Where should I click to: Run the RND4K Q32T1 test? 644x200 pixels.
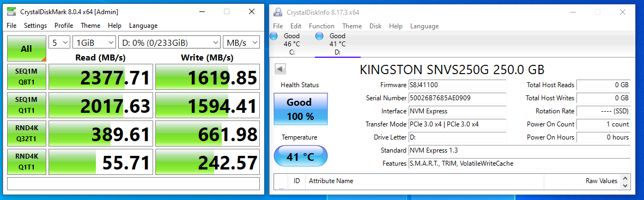point(27,134)
